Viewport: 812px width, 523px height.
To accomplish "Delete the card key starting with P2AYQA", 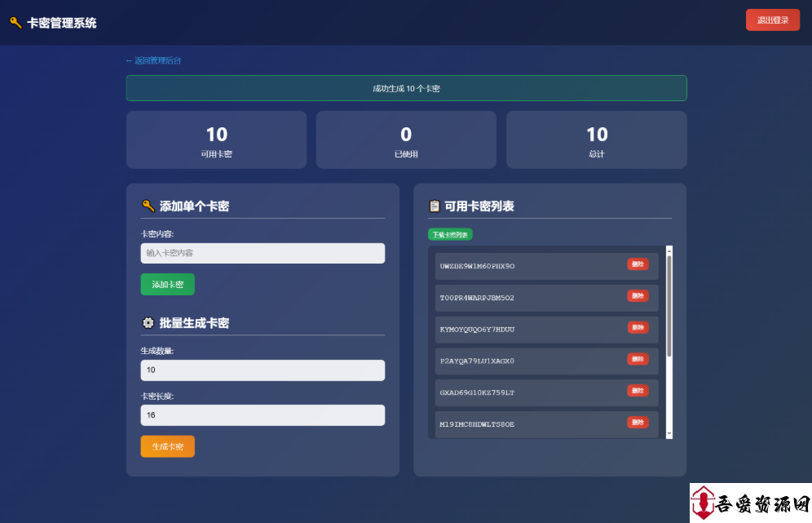I will (x=638, y=359).
